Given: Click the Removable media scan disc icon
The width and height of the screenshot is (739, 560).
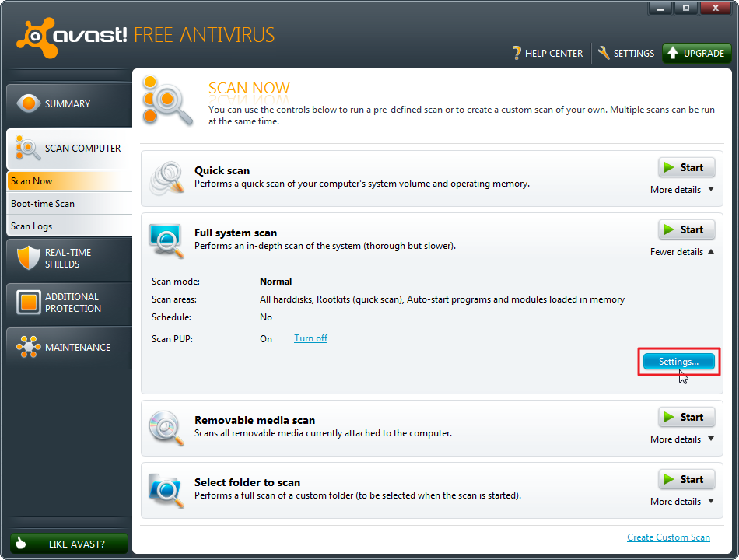Looking at the screenshot, I should coord(166,428).
